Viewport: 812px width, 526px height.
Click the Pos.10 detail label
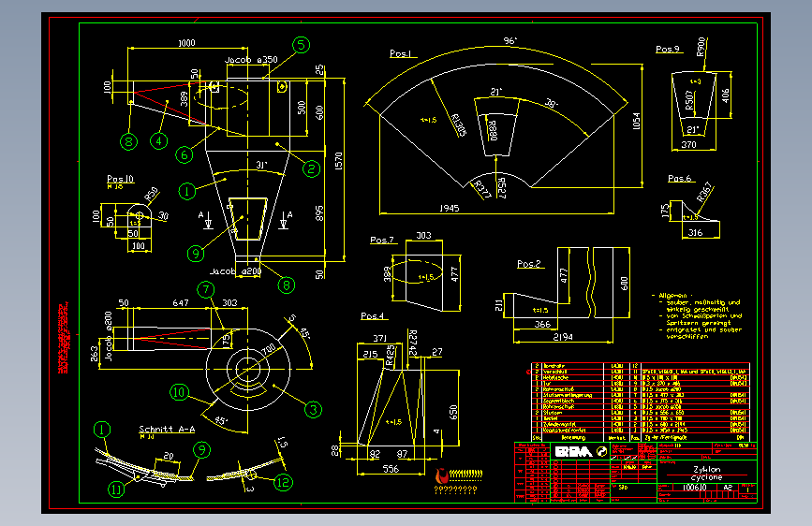tap(120, 179)
